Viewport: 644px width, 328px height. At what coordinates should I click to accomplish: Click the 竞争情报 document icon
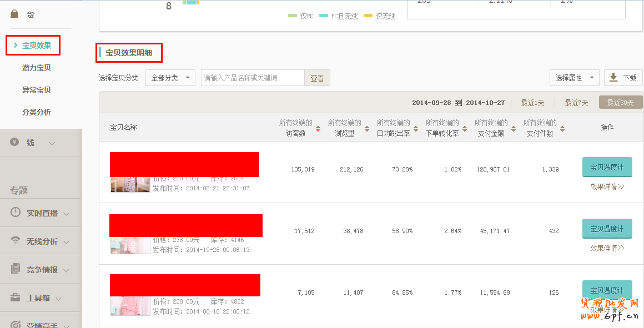point(16,269)
